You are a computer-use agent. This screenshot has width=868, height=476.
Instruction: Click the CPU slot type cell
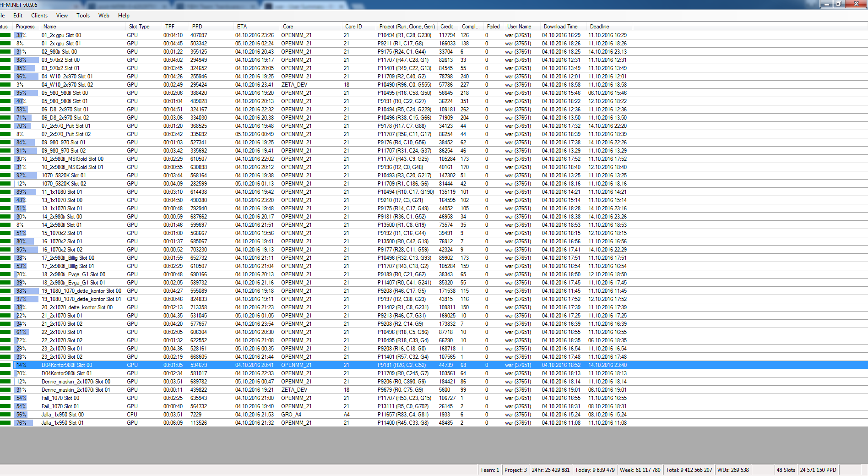coord(132,415)
